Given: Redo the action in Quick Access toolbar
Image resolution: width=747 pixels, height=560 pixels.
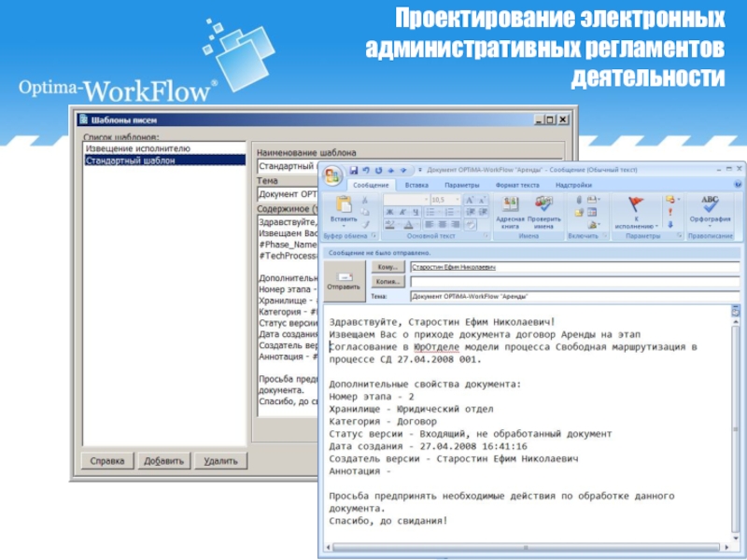Looking at the screenshot, I should click(x=378, y=170).
